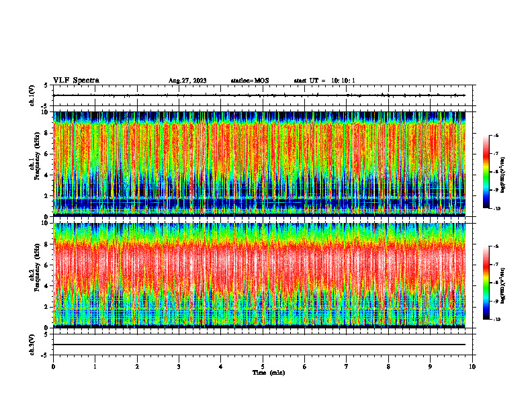This screenshot has width=532, height=411.
Task: Click time axis tick label '4'
Action: (x=221, y=367)
